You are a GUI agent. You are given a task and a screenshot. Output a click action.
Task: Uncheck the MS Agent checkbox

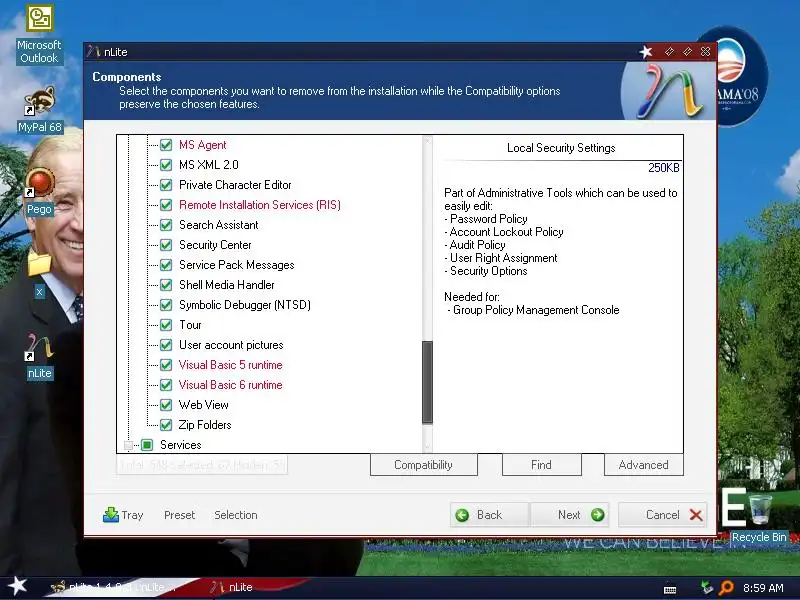pyautogui.click(x=166, y=145)
